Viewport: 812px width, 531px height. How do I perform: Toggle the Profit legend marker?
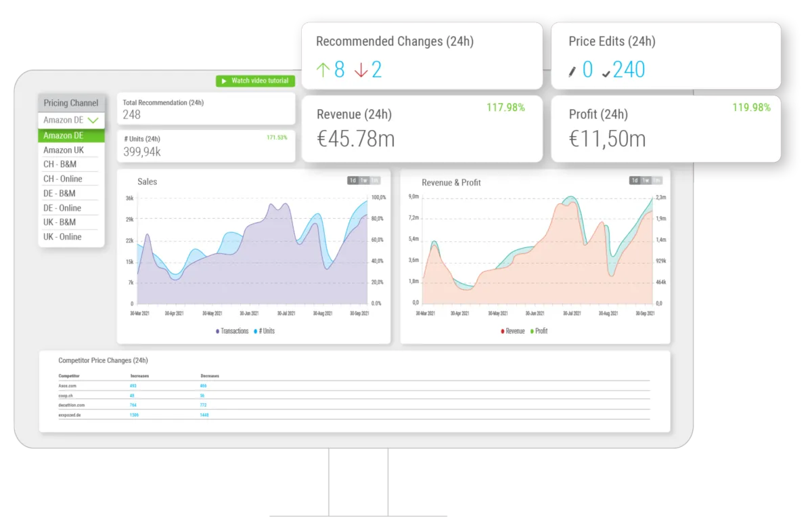click(532, 331)
